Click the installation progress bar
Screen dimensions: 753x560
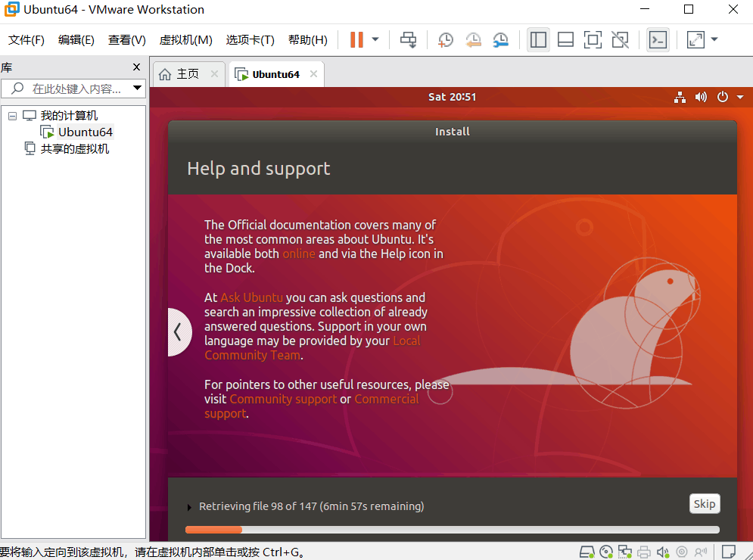coord(452,530)
